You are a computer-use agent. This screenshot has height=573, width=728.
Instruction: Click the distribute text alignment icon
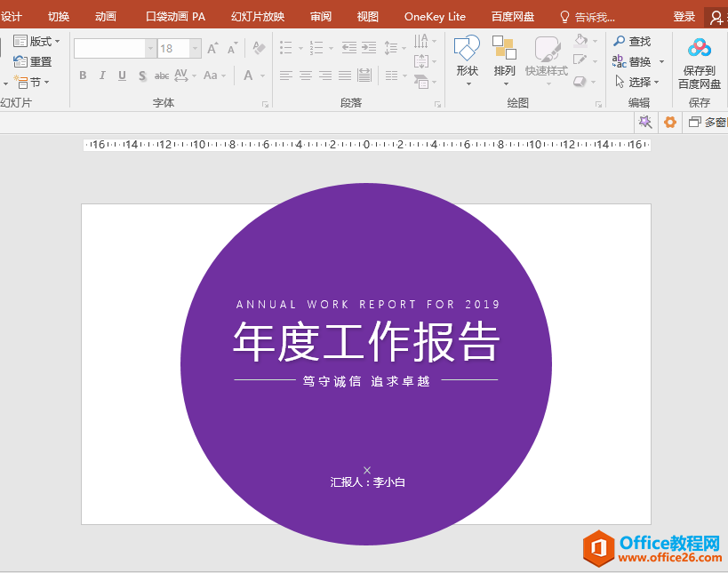364,76
